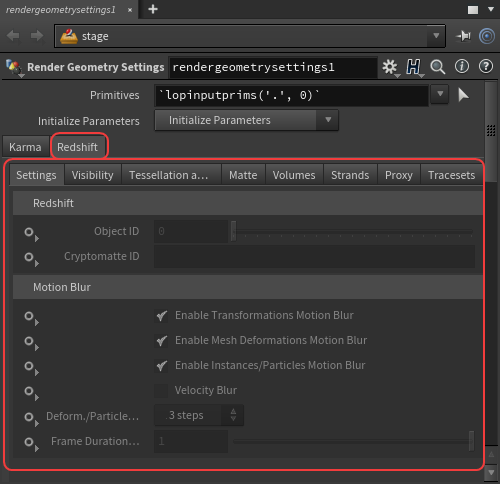Go forward with the right arrow icon
The height and width of the screenshot is (484, 500).
(37, 36)
